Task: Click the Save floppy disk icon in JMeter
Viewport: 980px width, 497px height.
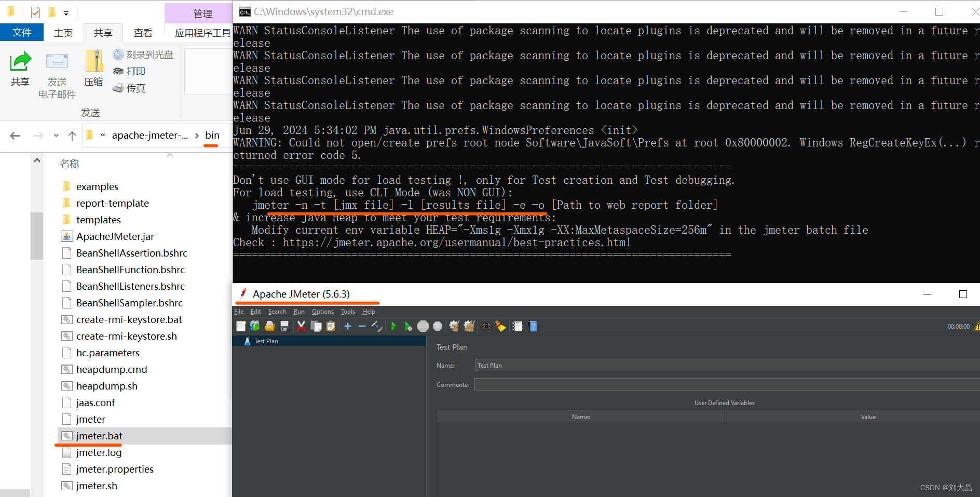Action: (x=284, y=326)
